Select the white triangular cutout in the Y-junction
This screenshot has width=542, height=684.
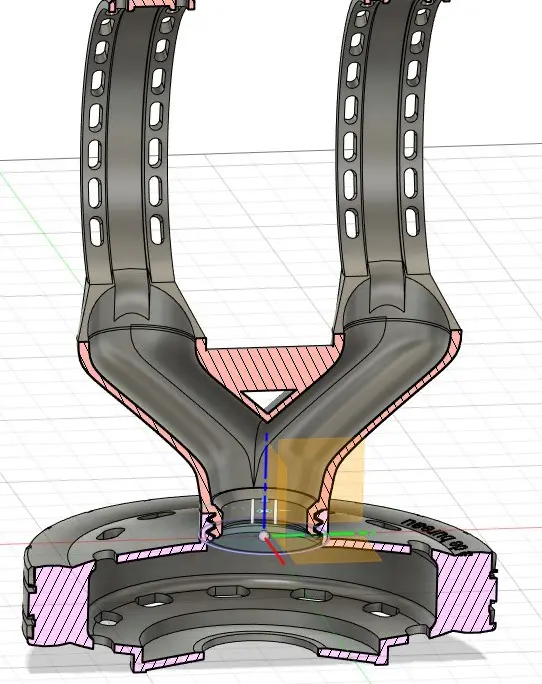pyautogui.click(x=267, y=399)
